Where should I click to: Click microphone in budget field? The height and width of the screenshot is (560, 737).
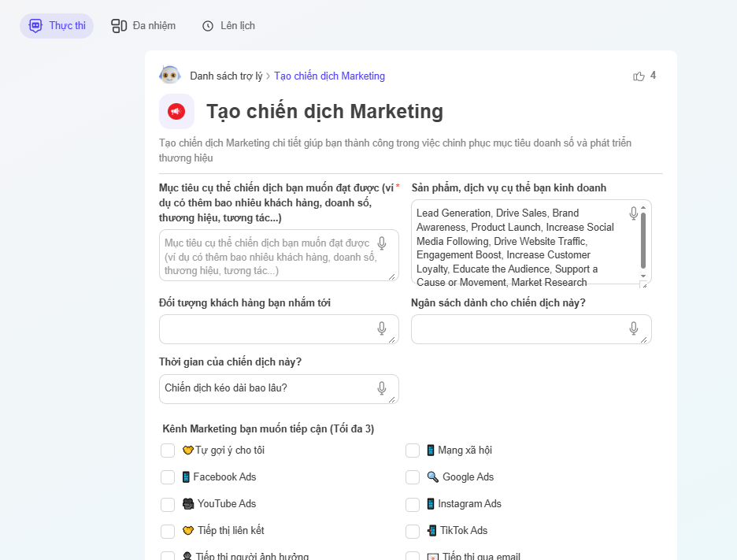click(634, 328)
